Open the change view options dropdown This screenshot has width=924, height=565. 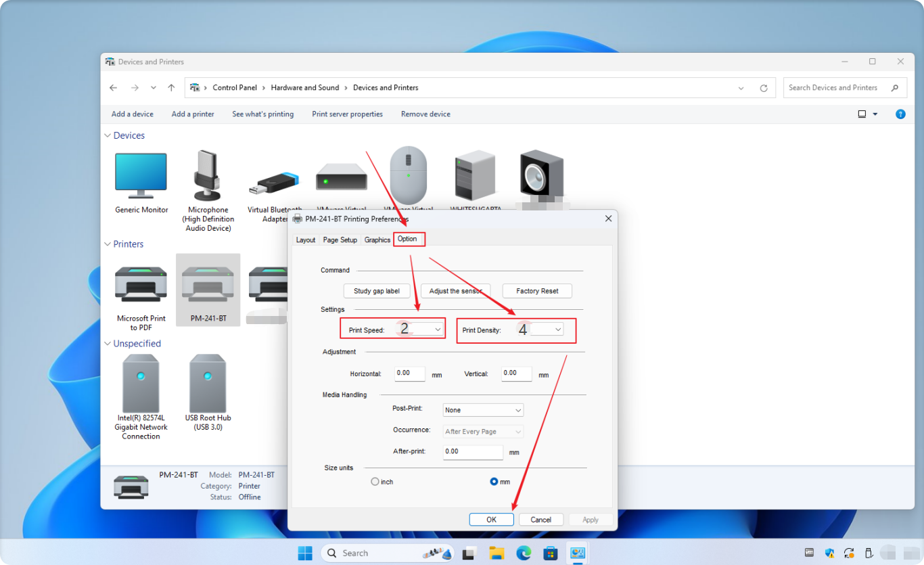[x=875, y=114]
